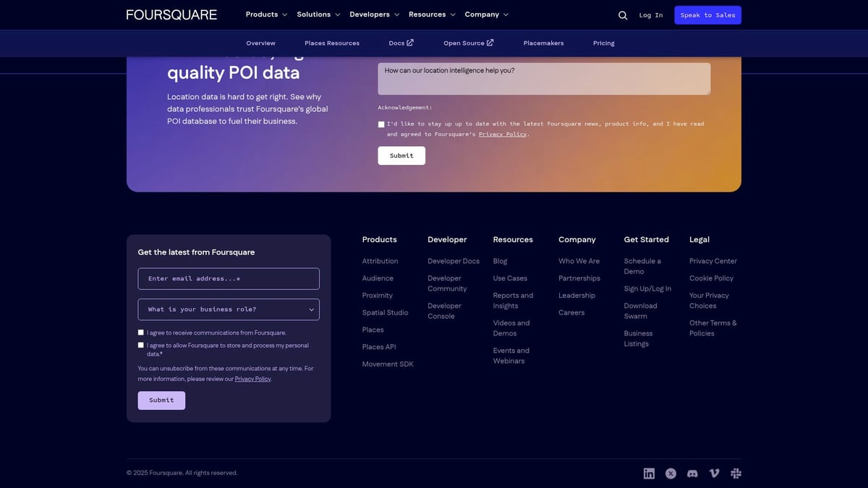Open Events and Webinars footer link
The width and height of the screenshot is (868, 488).
[511, 356]
